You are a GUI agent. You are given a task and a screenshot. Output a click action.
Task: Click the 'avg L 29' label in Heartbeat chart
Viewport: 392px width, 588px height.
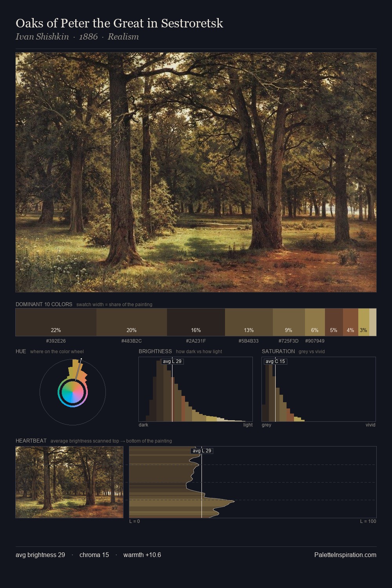coord(202,451)
